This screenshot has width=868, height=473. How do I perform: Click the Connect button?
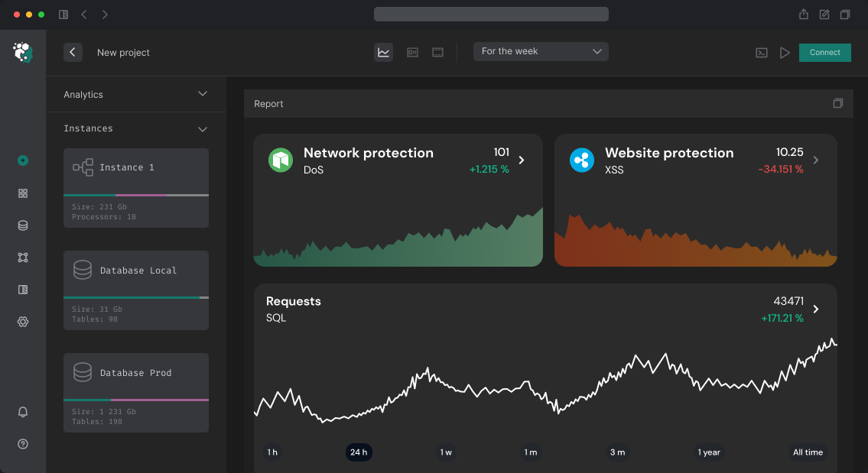pyautogui.click(x=824, y=53)
